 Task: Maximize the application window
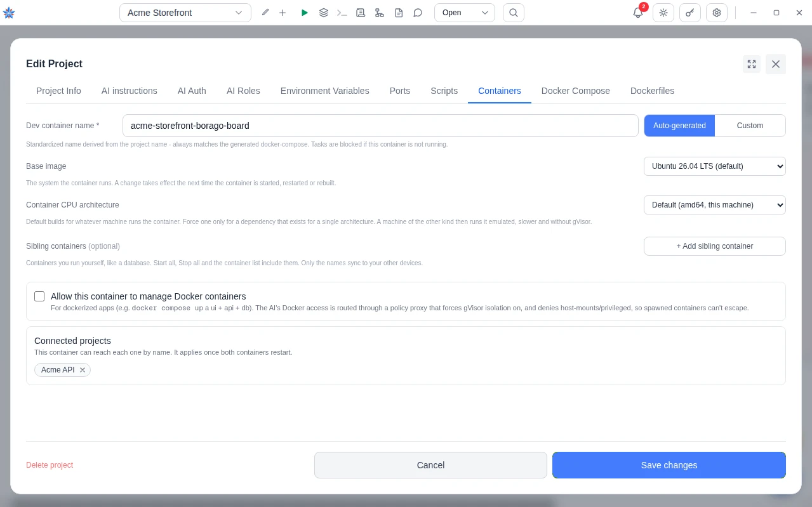point(776,13)
